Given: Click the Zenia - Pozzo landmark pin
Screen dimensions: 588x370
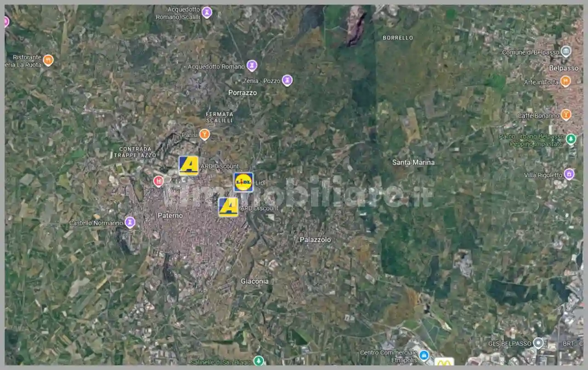Looking at the screenshot, I should tap(287, 80).
